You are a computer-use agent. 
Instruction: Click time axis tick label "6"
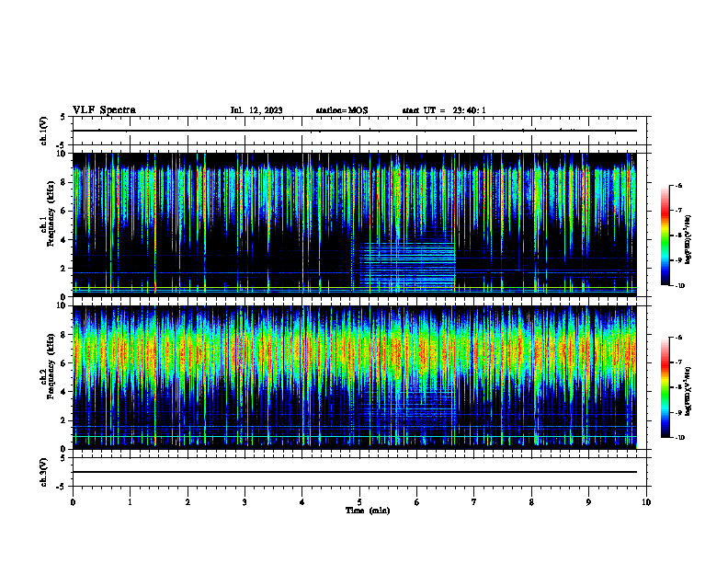pos(417,502)
